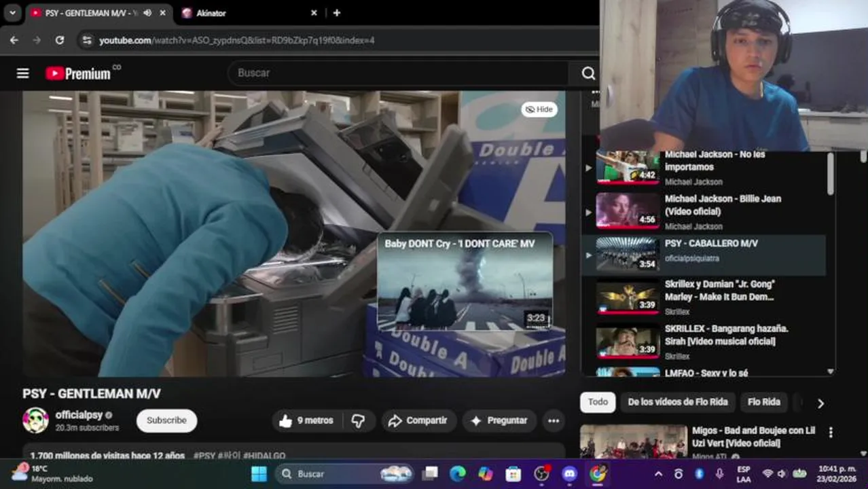Image resolution: width=868 pixels, height=489 pixels.
Task: Open Wi-Fi network tray icon
Action: pos(767,474)
